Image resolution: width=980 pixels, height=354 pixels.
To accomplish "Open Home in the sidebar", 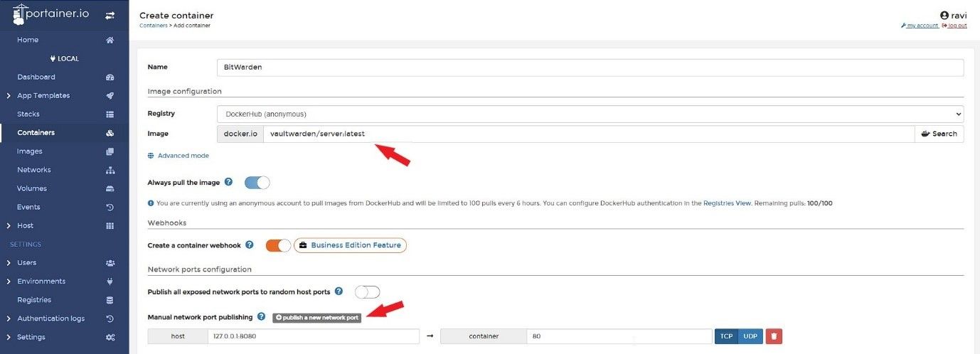I will (x=28, y=40).
